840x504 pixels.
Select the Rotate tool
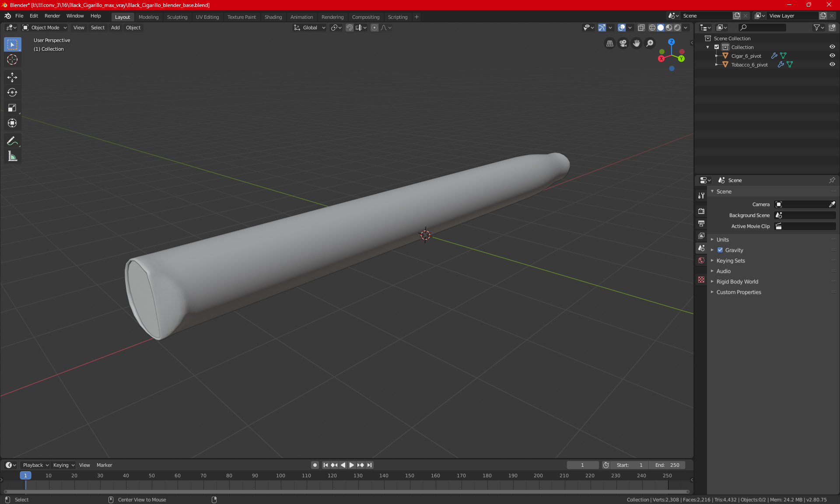(x=12, y=93)
